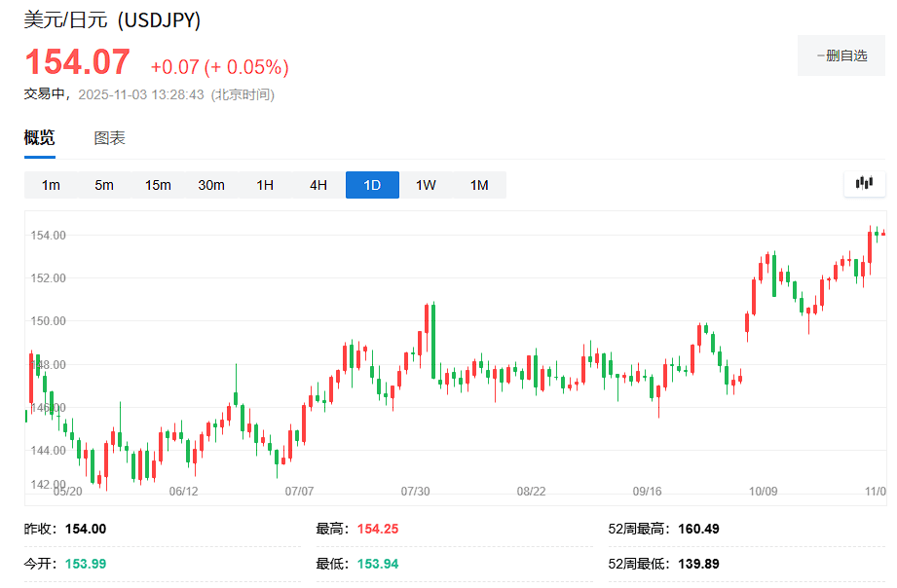Click the 删自选 remove from watchlist button

pos(841,55)
